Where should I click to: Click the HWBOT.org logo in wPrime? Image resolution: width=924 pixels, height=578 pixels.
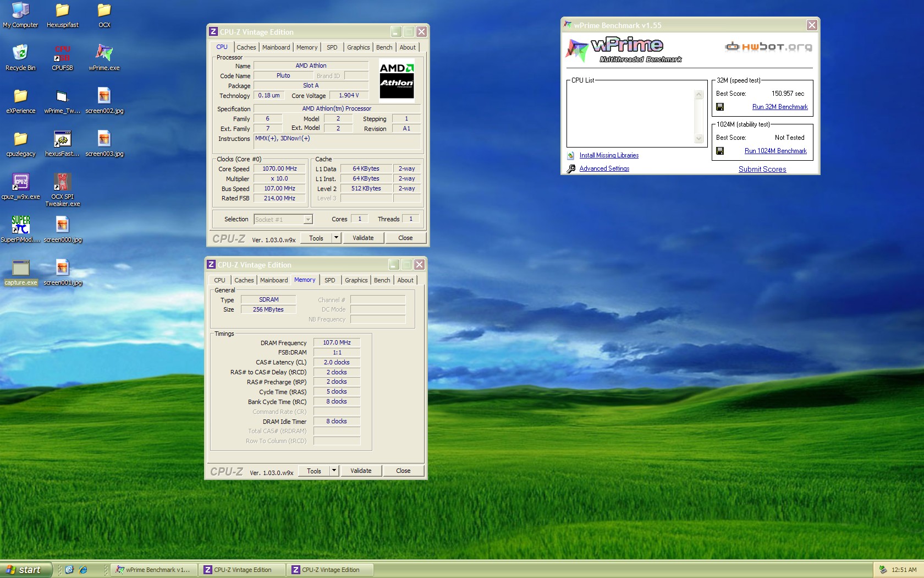(768, 46)
